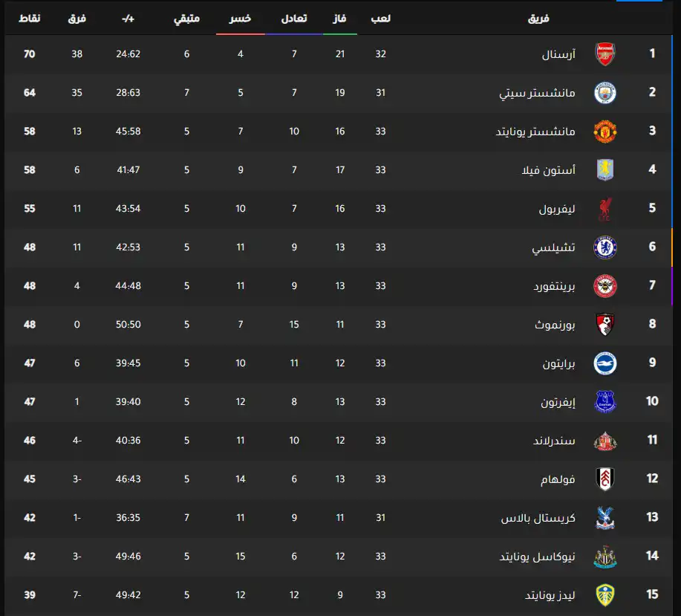Click the Manchester City club crest
Image resolution: width=681 pixels, height=616 pixels.
[605, 92]
